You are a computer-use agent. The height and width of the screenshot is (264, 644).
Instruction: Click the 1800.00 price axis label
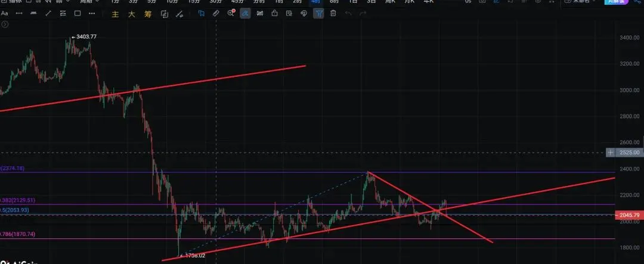pos(629,247)
